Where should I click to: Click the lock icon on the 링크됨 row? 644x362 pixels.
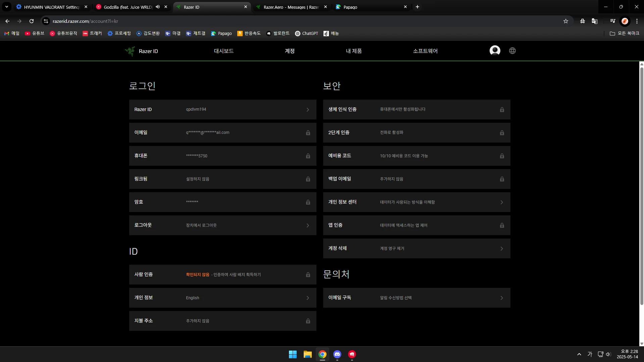pos(308,179)
